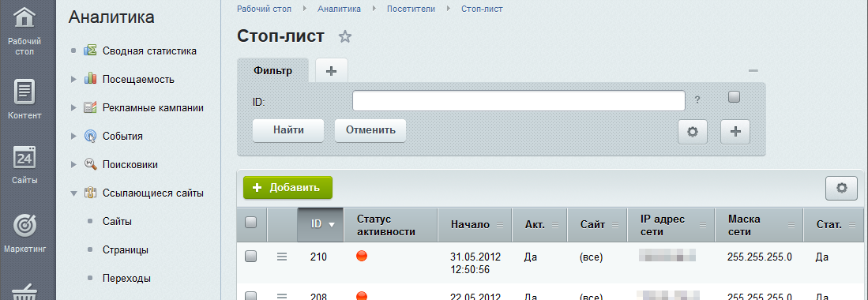Open actions menu for row 210

(282, 257)
